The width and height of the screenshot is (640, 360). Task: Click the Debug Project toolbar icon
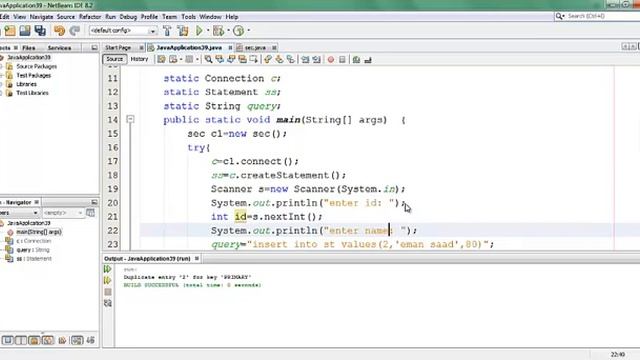[x=218, y=31]
